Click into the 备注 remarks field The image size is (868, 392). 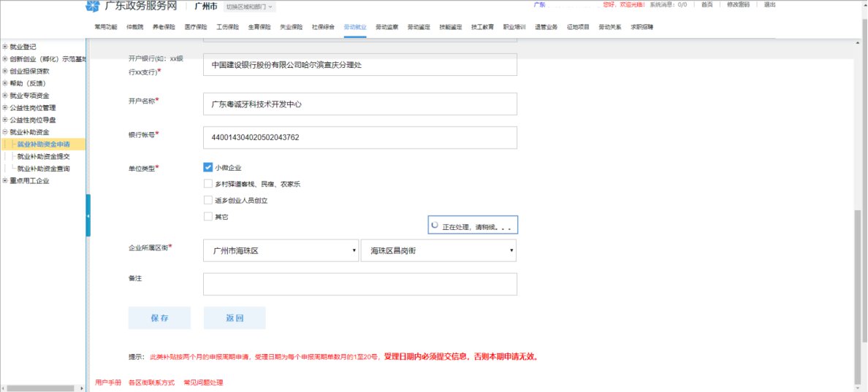pos(359,284)
